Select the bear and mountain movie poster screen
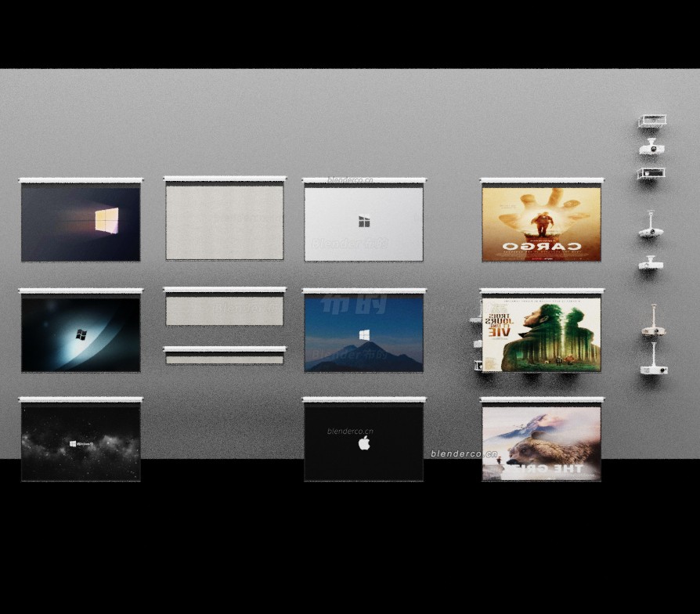This screenshot has width=700, height=614. [542, 439]
